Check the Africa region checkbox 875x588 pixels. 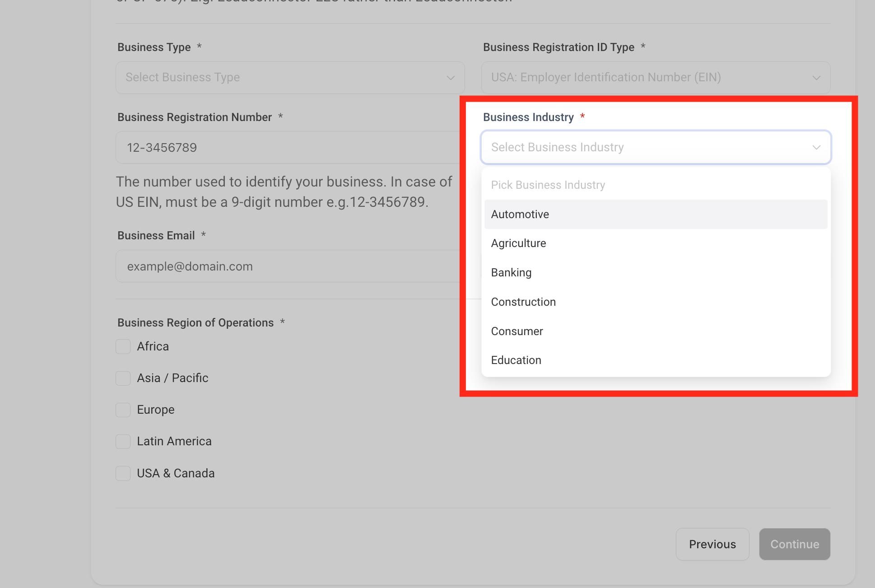pos(123,346)
